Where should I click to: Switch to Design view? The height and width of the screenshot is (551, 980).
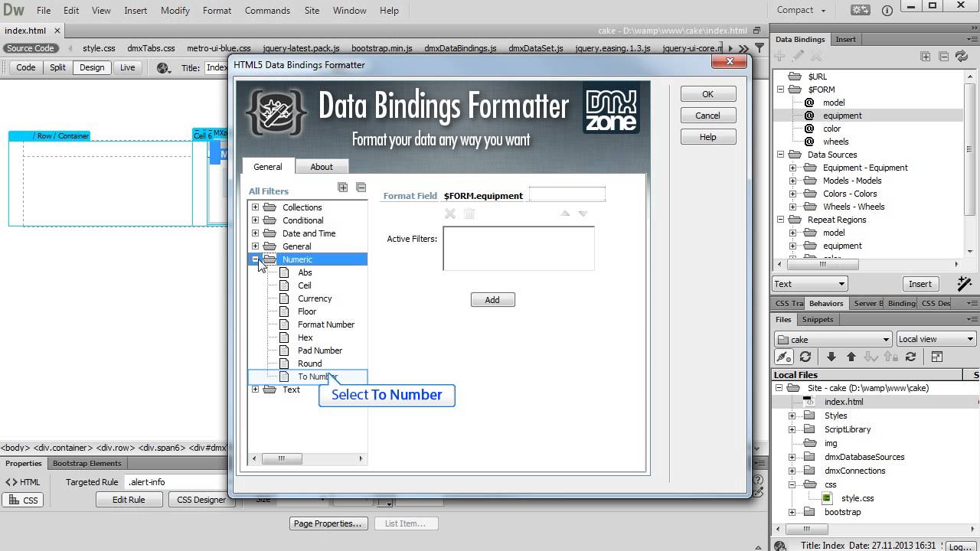click(92, 67)
